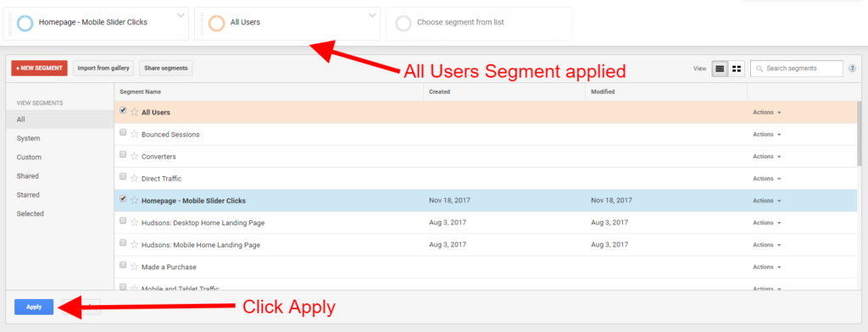Sort by Created column header

click(x=440, y=91)
